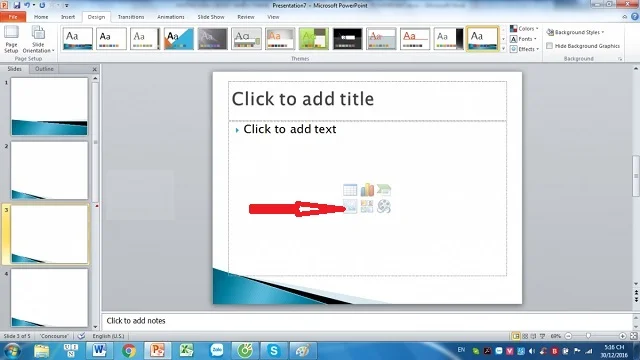Select slide 4 thumbnail
The width and height of the screenshot is (640, 360).
(49, 298)
